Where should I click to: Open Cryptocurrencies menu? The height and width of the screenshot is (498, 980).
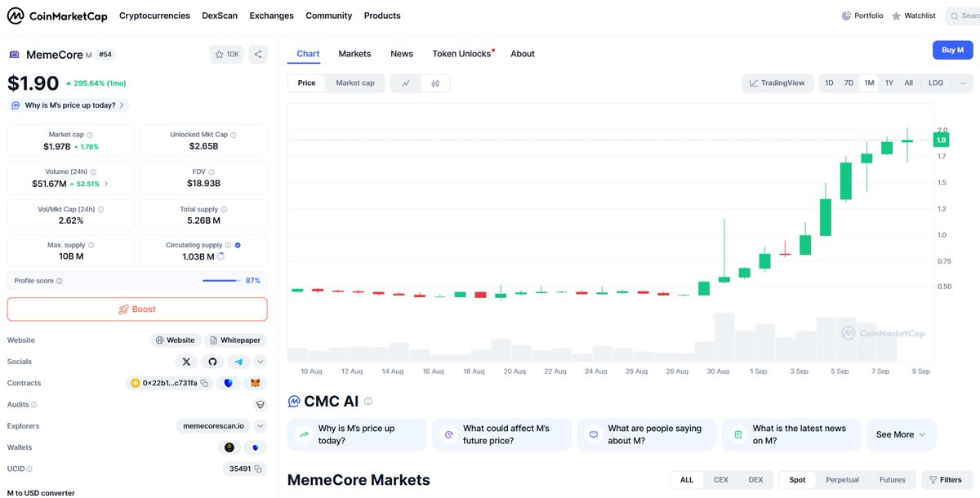click(154, 16)
